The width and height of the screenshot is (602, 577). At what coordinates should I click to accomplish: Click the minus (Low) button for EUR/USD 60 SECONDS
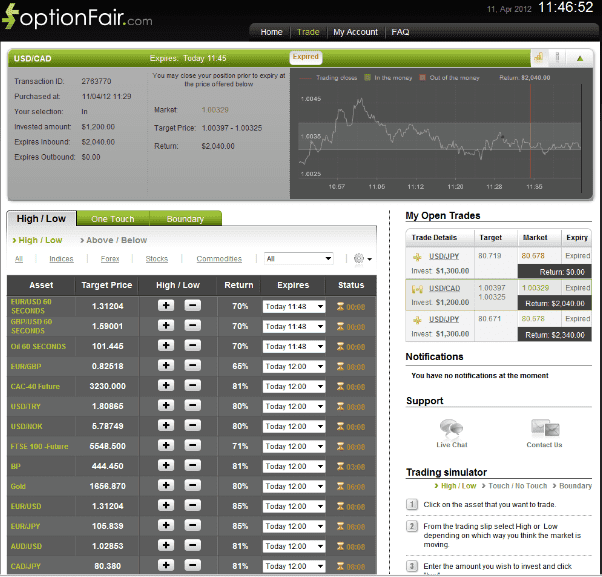(x=193, y=306)
